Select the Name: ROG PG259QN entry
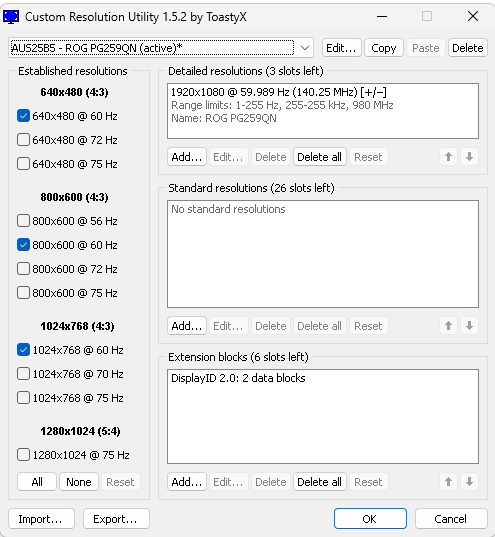 tap(323, 118)
